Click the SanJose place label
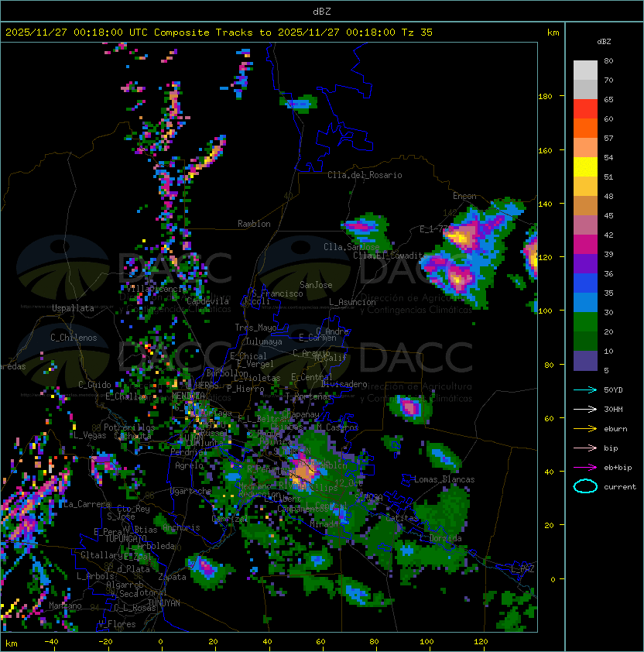The image size is (644, 652). coord(316,285)
